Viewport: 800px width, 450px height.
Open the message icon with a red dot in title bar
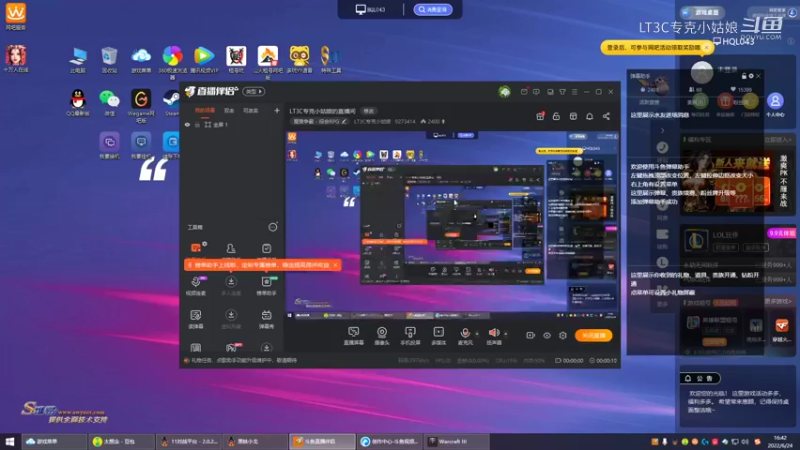pos(524,92)
